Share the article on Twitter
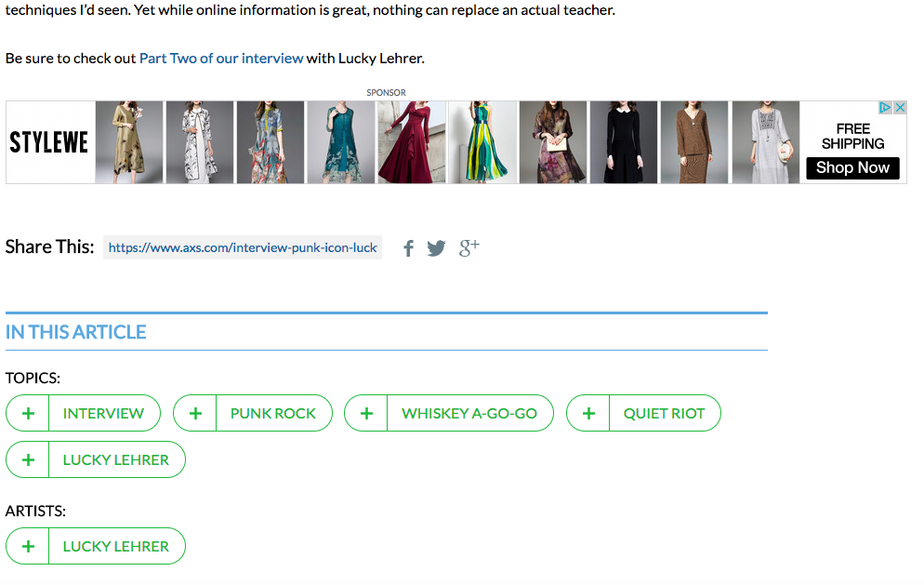Image resolution: width=924 pixels, height=585 pixels. tap(436, 248)
